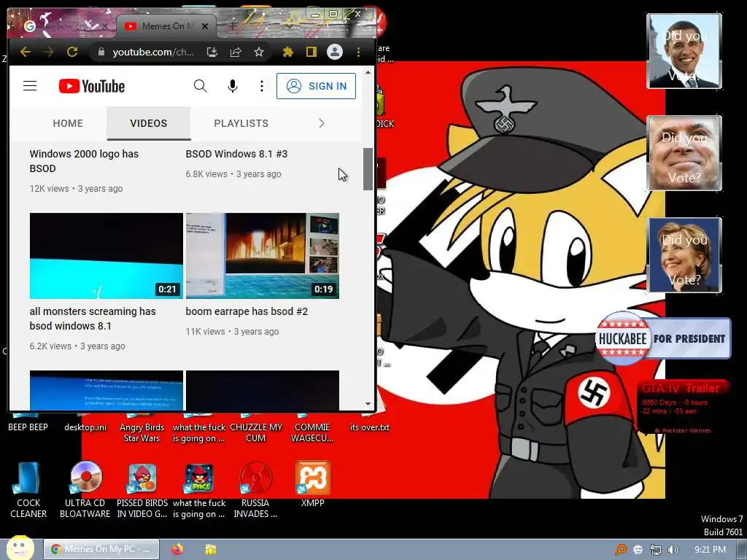
Task: Select desktop.ini file on desktop
Action: click(85, 424)
